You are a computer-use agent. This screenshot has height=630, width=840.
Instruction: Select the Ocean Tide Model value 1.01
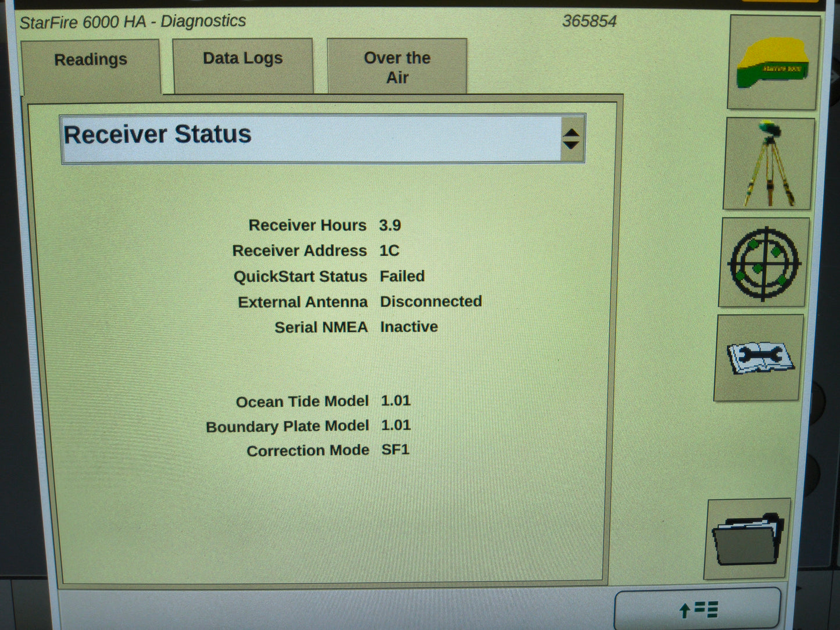pyautogui.click(x=396, y=400)
